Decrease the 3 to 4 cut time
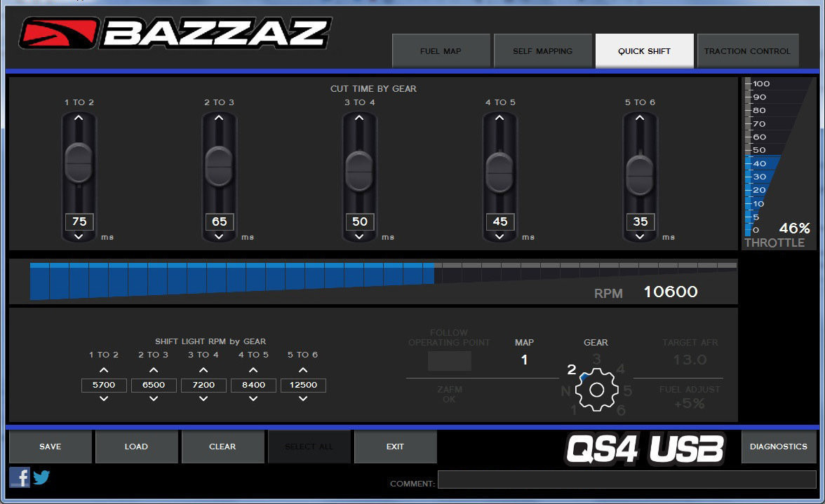 point(359,236)
